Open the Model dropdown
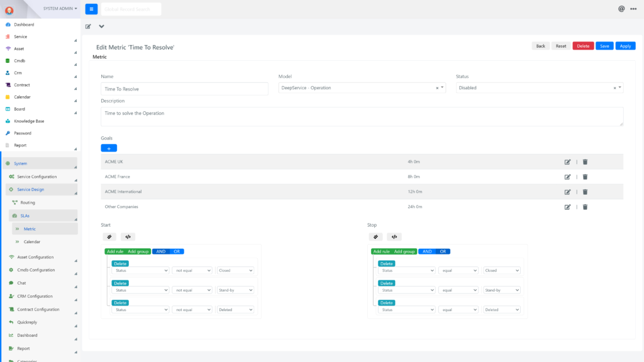This screenshot has height=362, width=644. click(x=362, y=88)
